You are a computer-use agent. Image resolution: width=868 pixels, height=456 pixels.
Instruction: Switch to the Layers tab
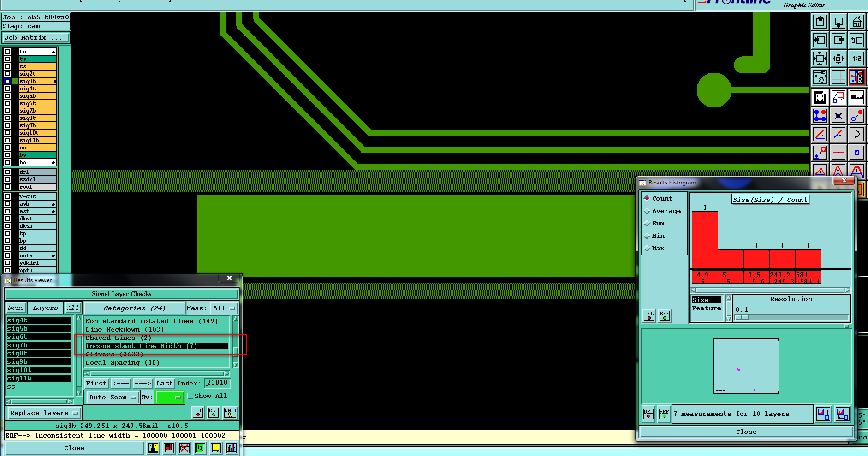(x=45, y=308)
